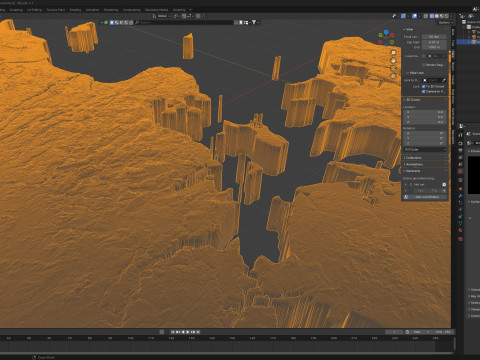This screenshot has height=360, width=480.
Task: Click the 3D Cursor Location X field
Action: (x=425, y=112)
